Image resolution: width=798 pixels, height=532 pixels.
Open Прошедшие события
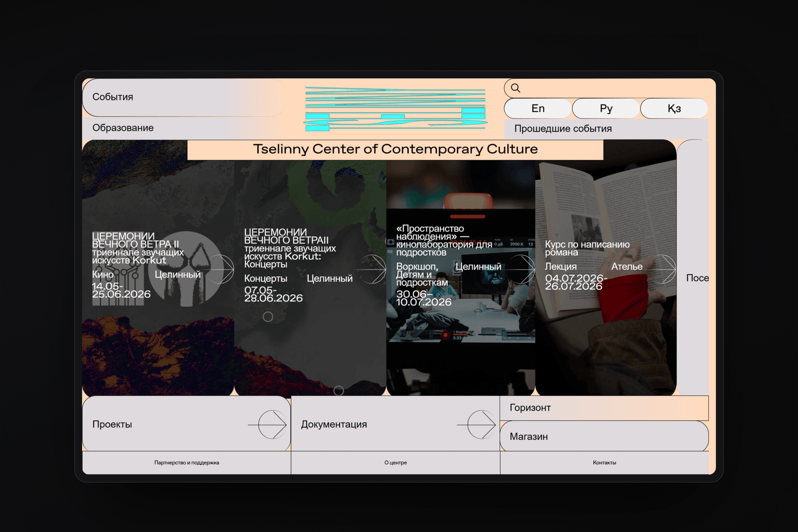tap(606, 129)
